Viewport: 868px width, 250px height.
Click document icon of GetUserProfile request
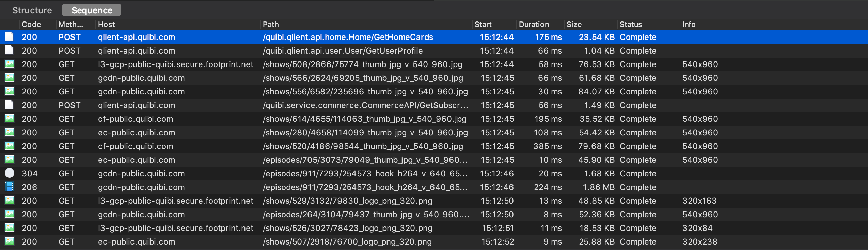[x=9, y=50]
